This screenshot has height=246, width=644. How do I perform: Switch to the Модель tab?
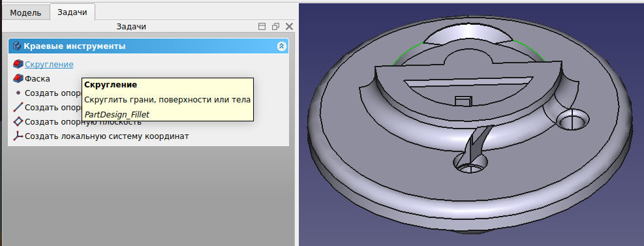pyautogui.click(x=25, y=12)
